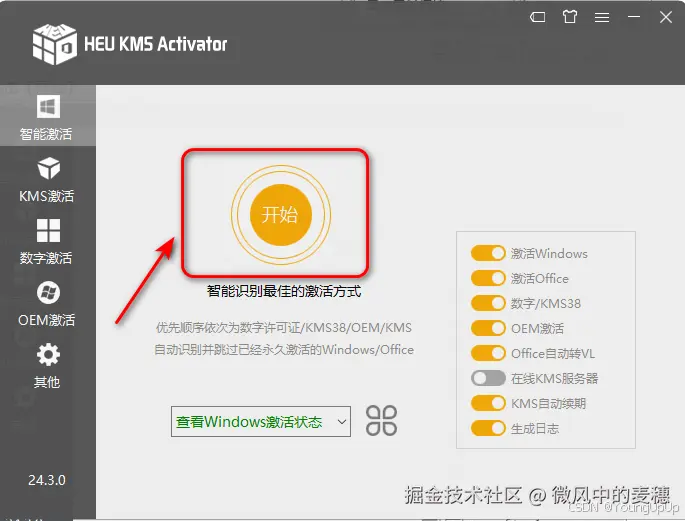This screenshot has width=685, height=521.
Task: Toggle the 激活Windows switch
Action: coord(488,253)
